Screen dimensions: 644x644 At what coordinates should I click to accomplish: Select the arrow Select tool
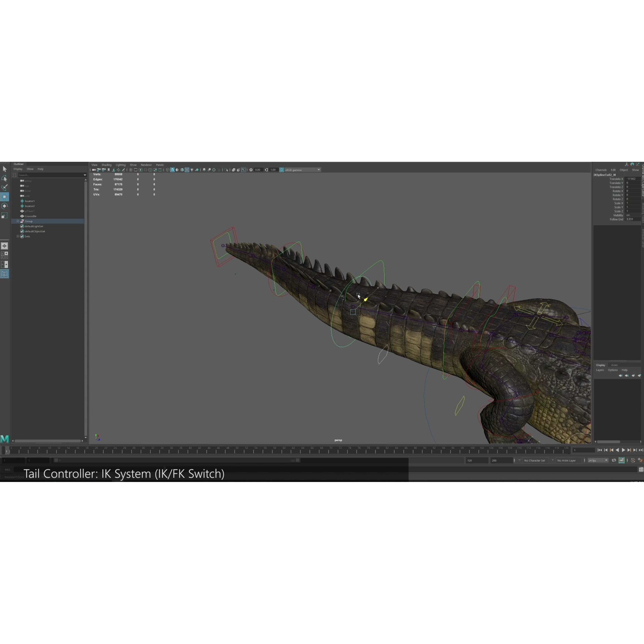4,169
